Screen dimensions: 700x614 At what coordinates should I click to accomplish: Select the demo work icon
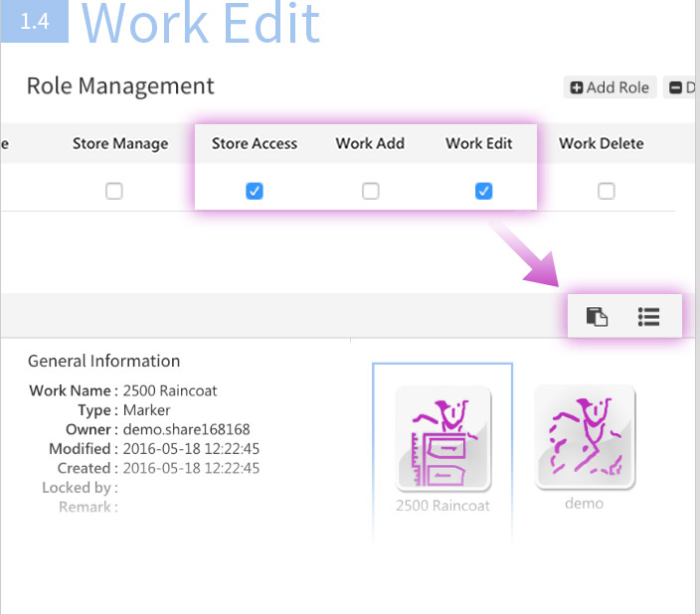585,437
